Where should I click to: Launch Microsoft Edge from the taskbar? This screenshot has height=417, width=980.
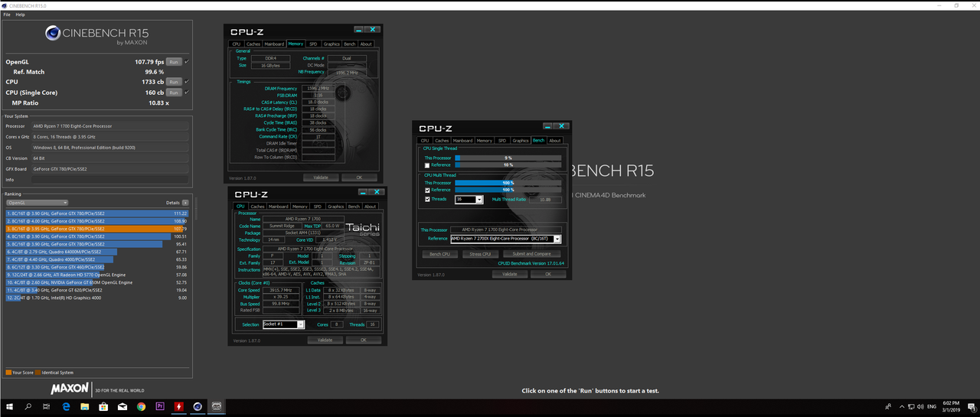point(65,406)
